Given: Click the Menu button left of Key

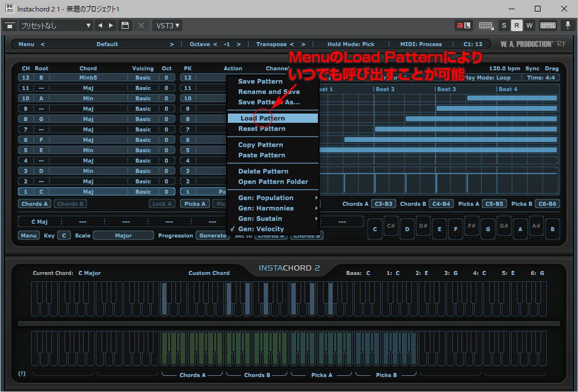Looking at the screenshot, I should point(29,235).
